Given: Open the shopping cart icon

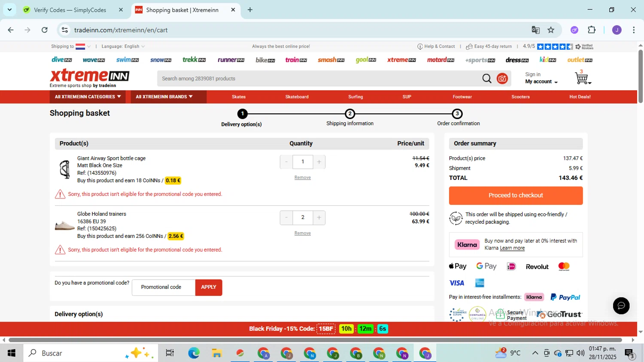Looking at the screenshot, I should (x=582, y=78).
